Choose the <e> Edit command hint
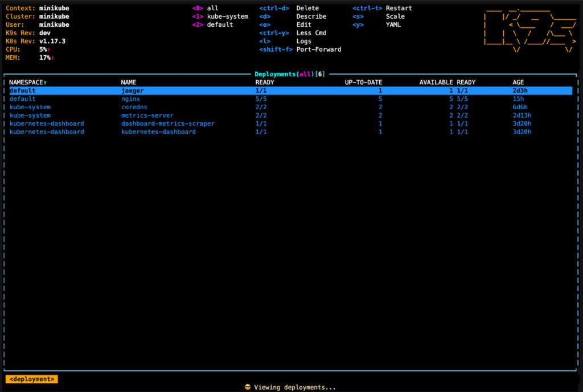The height and width of the screenshot is (392, 583). (285, 24)
